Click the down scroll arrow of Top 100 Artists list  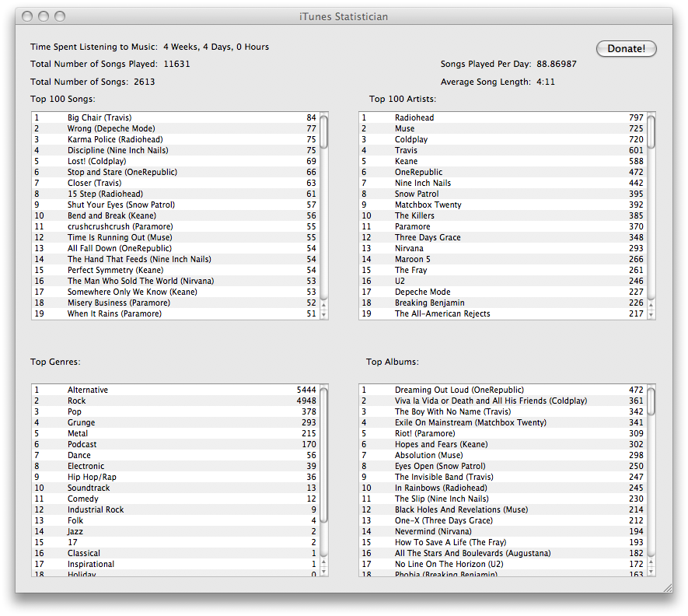tap(651, 314)
